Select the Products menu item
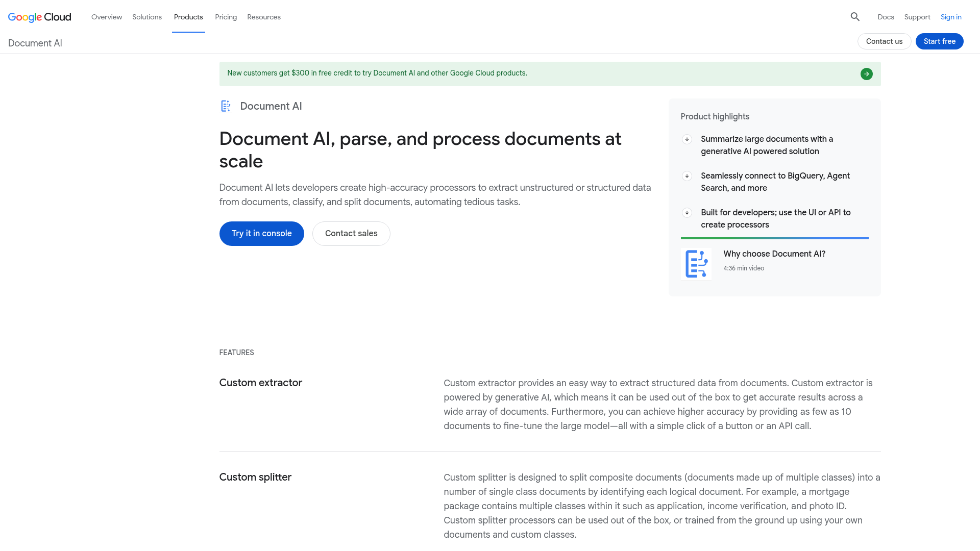 point(188,17)
